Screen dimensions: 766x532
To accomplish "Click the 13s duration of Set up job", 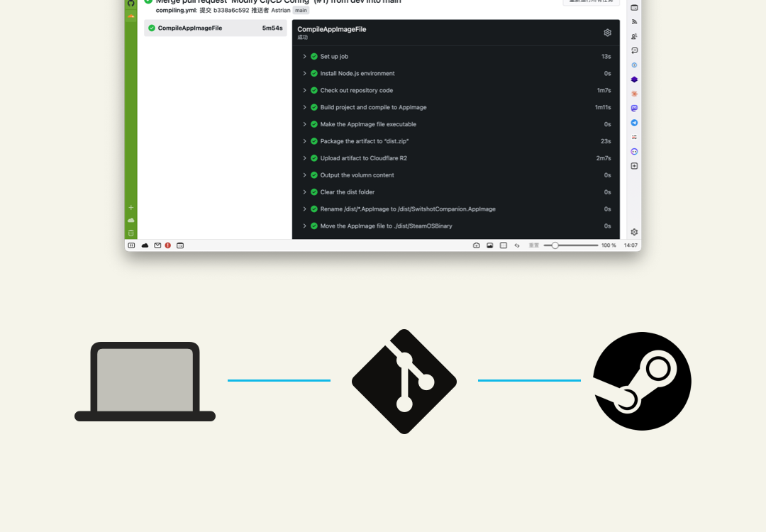I will click(606, 56).
